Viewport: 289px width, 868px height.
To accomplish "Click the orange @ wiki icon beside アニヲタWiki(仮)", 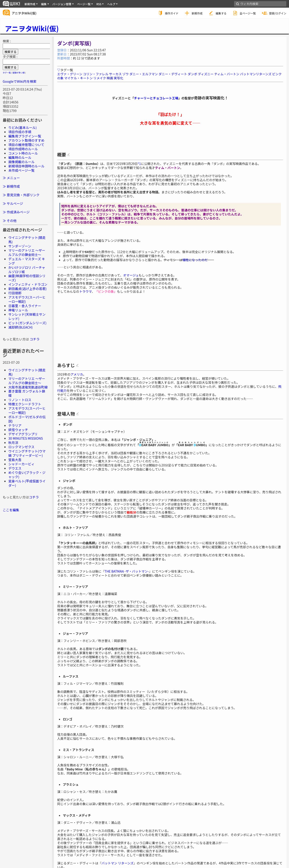I will pos(6,13).
